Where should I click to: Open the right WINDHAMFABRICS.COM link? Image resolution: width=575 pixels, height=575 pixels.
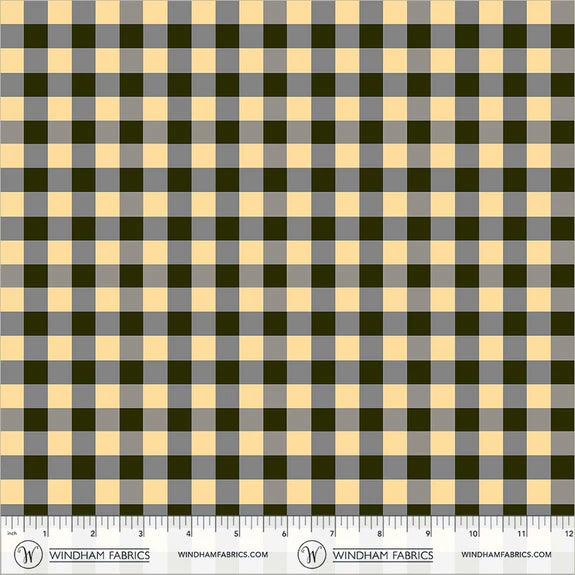[506, 555]
